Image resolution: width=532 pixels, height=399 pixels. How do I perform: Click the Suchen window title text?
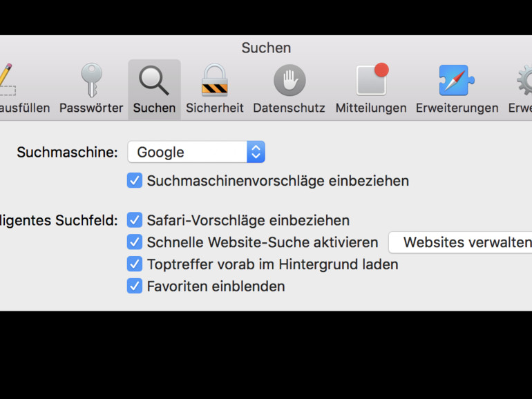pos(266,48)
